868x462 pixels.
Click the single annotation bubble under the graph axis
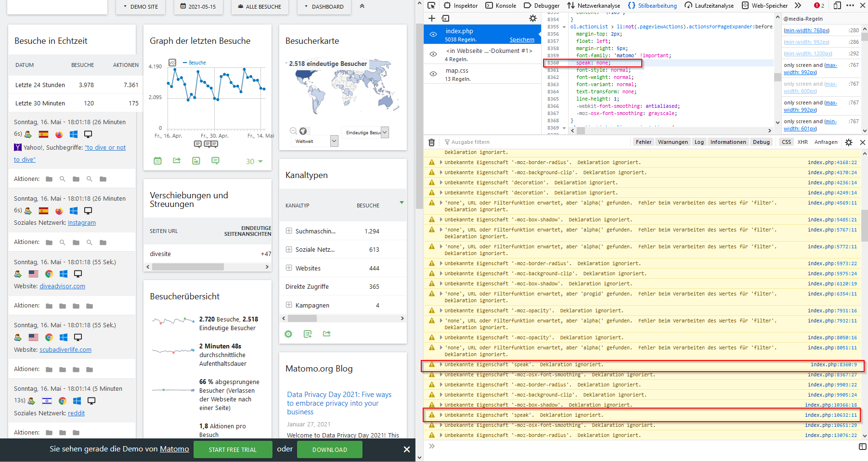198,144
